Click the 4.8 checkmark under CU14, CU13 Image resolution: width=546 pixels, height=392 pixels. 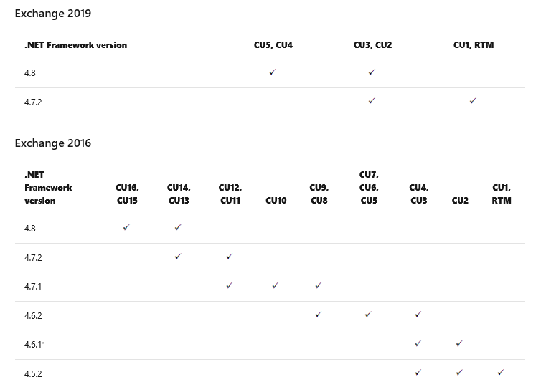(x=178, y=227)
